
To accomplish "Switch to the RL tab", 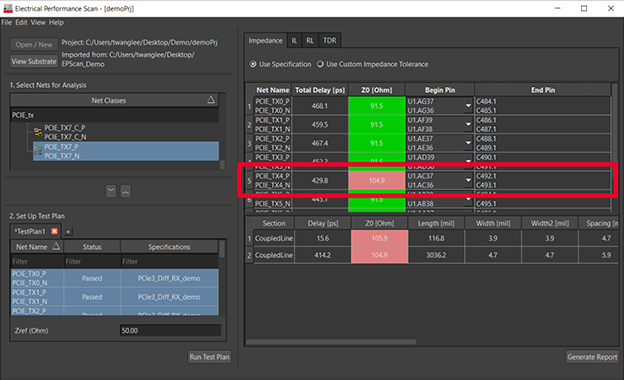I will pyautogui.click(x=310, y=41).
